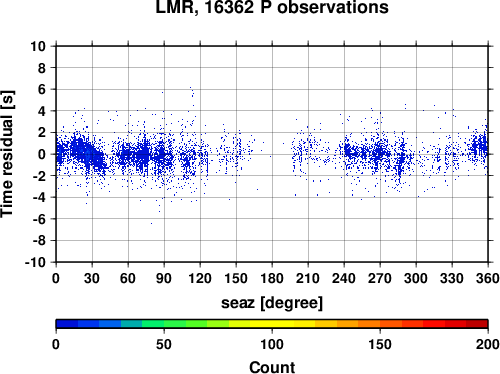This screenshot has width=500, height=374.
Task: Click the 200 label under the colorbar
Action: pos(487,344)
